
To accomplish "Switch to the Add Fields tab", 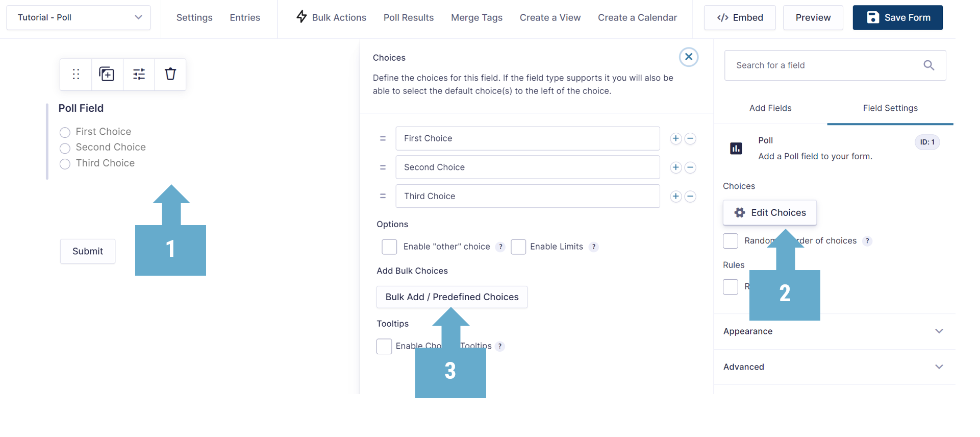I will [770, 108].
